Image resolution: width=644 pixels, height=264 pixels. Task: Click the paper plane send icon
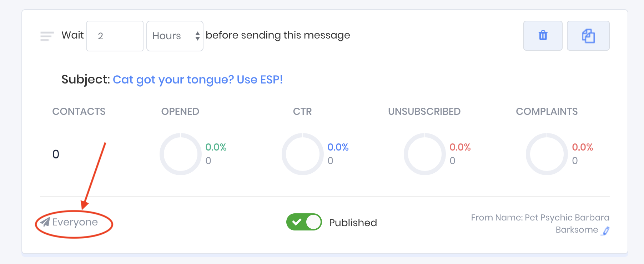tap(45, 222)
